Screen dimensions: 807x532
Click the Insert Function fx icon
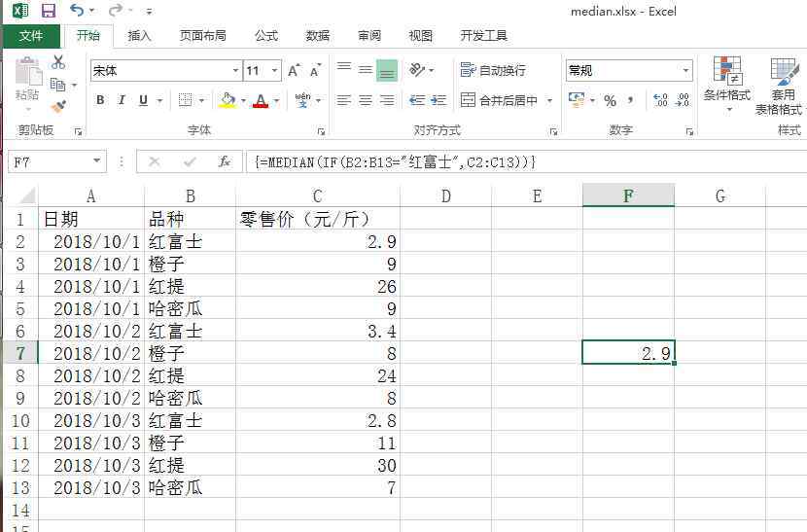[x=224, y=161]
